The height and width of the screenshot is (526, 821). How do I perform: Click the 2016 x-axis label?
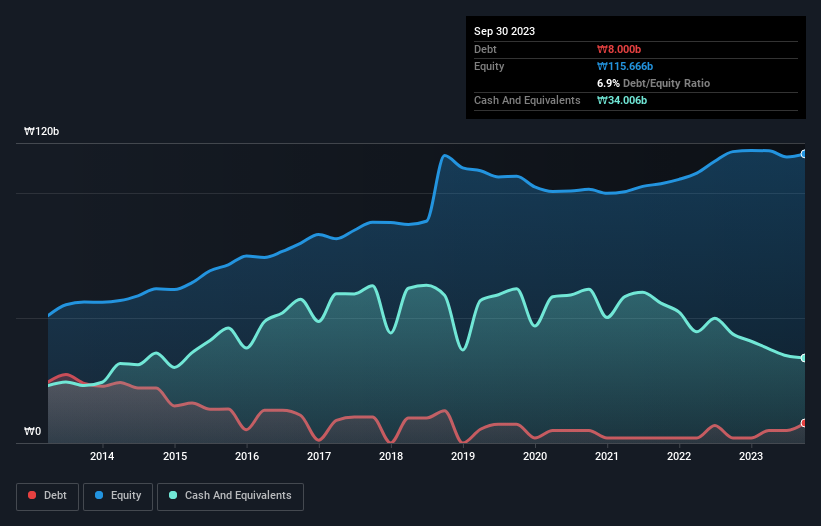coord(247,456)
